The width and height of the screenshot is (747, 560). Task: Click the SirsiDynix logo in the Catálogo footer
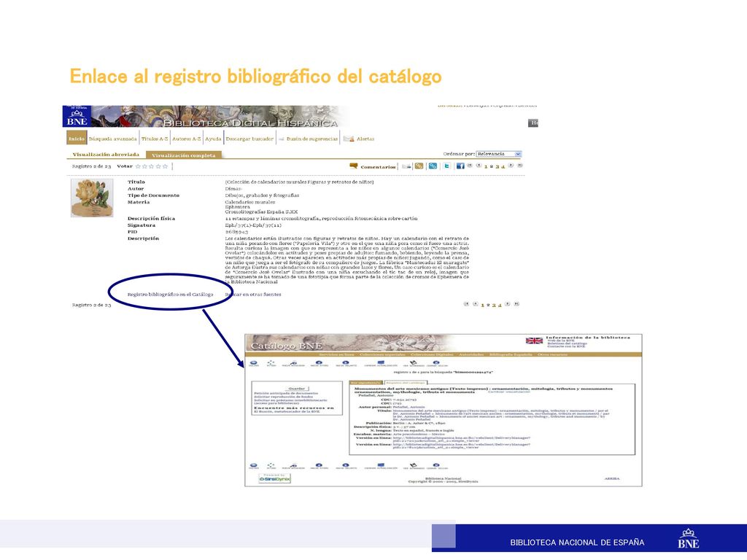click(x=274, y=478)
